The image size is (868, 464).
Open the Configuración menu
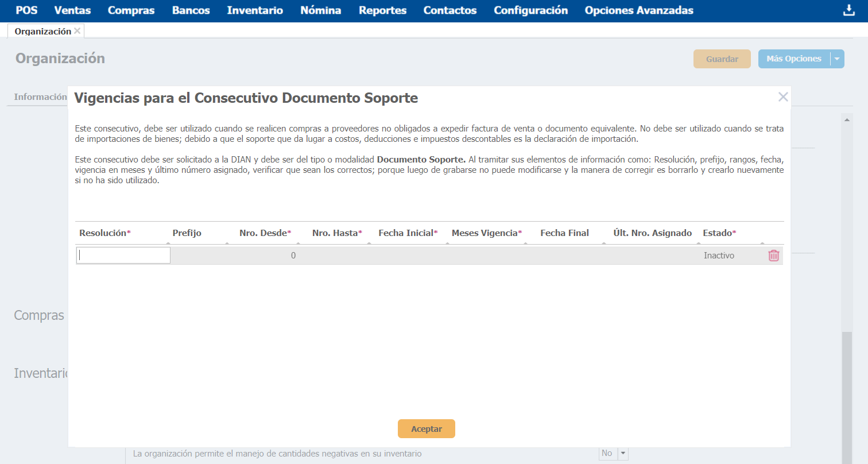(530, 10)
